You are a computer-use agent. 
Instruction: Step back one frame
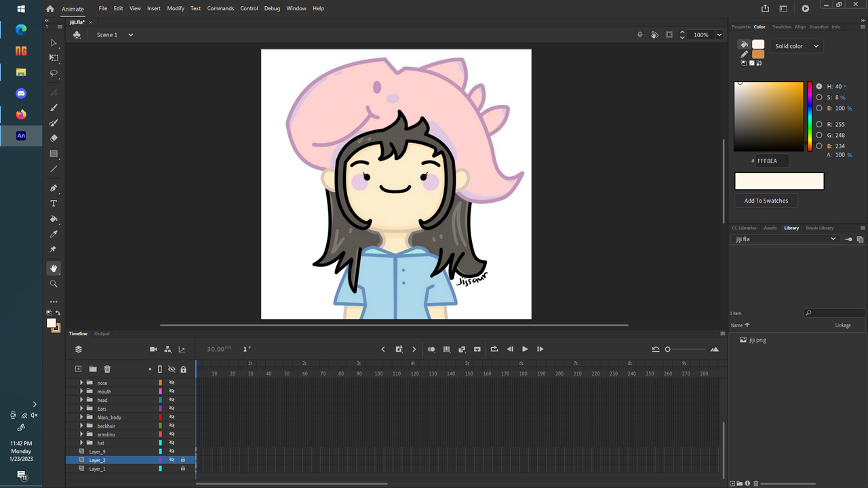click(510, 349)
